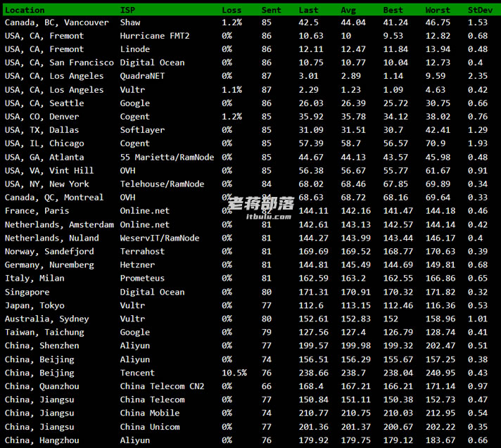Click the 1.1% loss value for Vultr Los Angeles
Screen dimensions: 501x448
pyautogui.click(x=232, y=90)
